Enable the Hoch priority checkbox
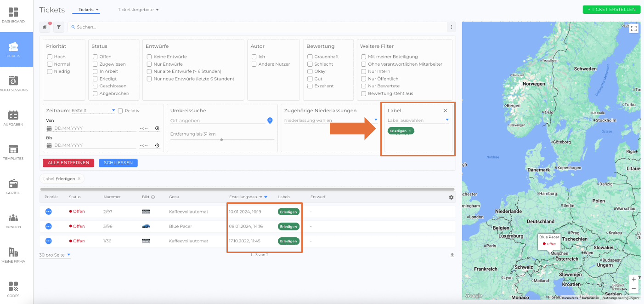This screenshot has width=644, height=304. tap(50, 57)
